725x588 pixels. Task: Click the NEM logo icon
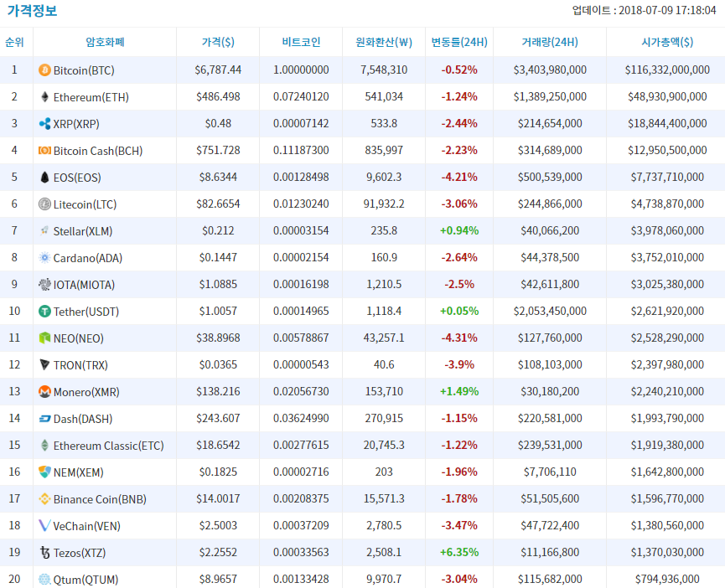[x=44, y=472]
